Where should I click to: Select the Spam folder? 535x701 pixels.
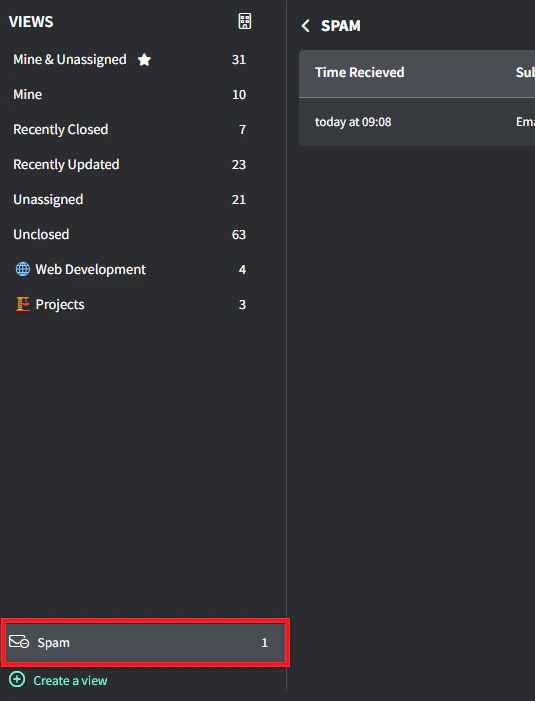point(145,642)
